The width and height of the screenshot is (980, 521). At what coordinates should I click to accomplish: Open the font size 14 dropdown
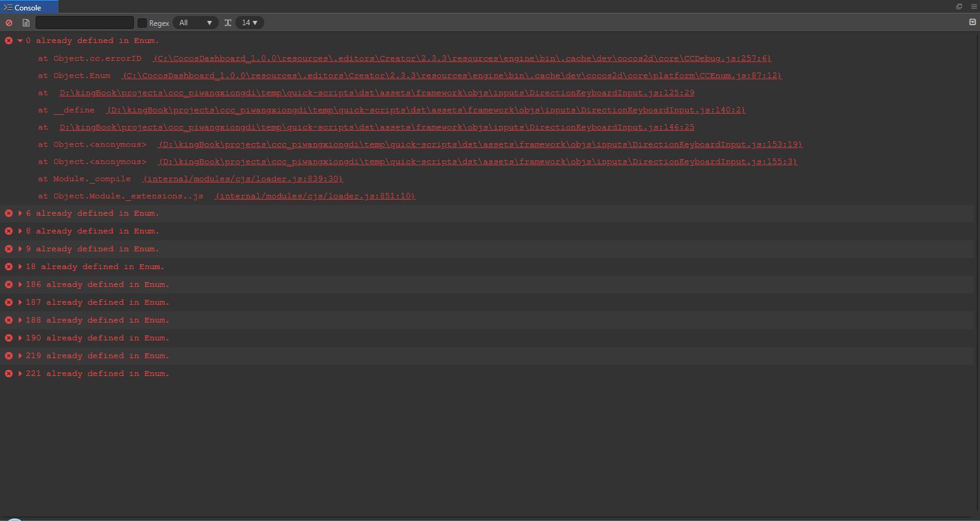pyautogui.click(x=249, y=23)
